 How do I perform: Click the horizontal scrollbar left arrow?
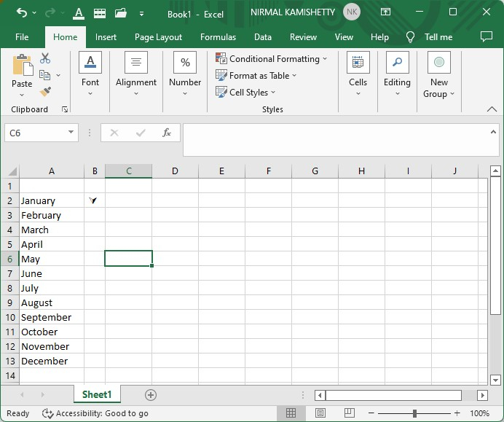point(320,395)
